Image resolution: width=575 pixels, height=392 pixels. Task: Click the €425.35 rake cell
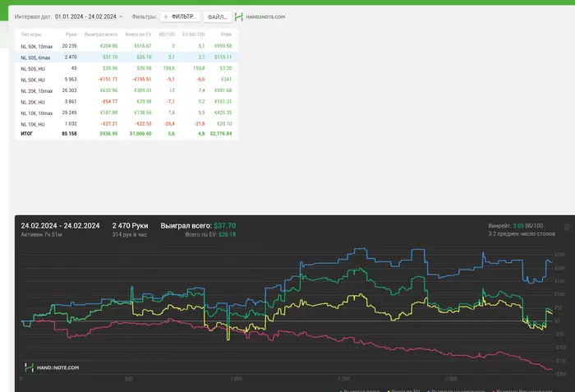click(x=223, y=113)
